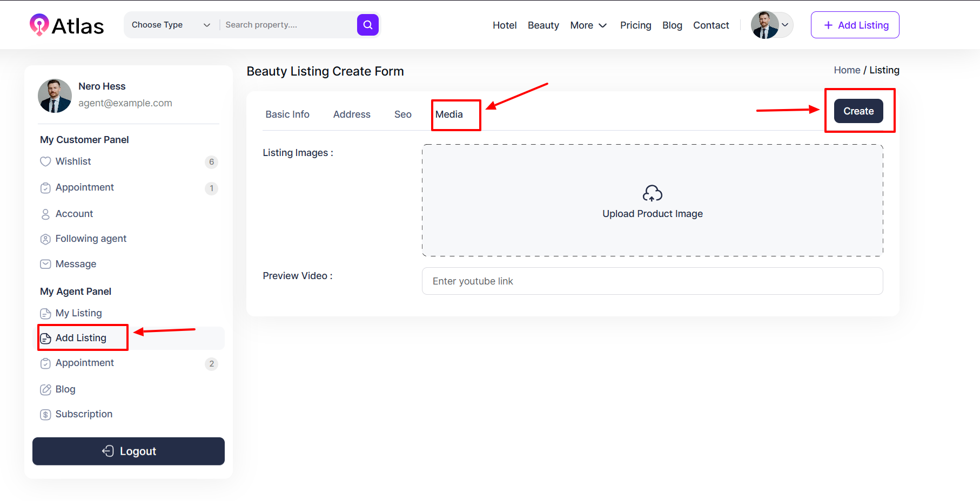Click the Home breadcrumb link

[847, 70]
